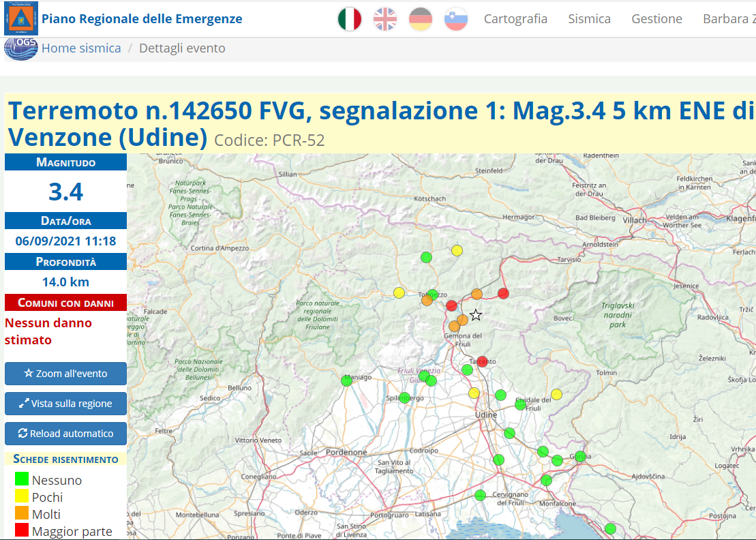Switch language to Italian flag

point(350,19)
